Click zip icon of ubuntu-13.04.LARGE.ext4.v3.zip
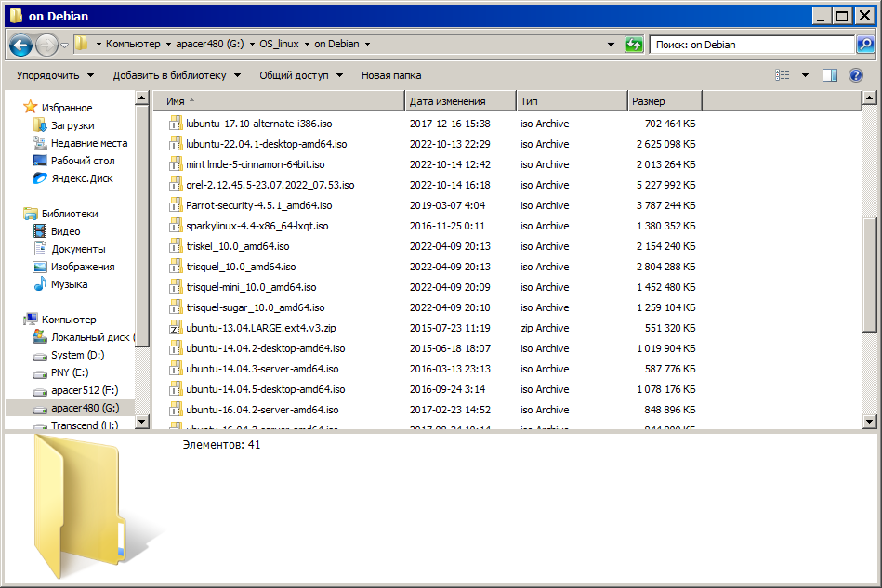The width and height of the screenshot is (882, 588). click(176, 328)
